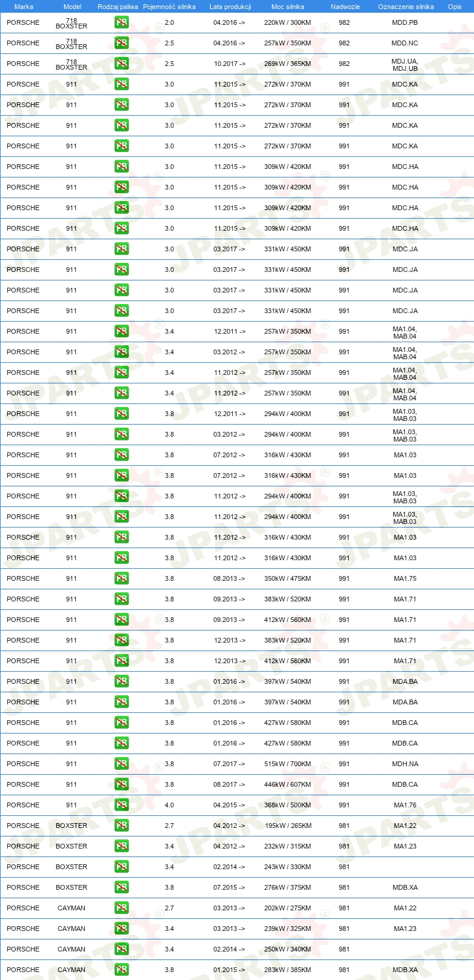Click the fuel icon in the 446kW / 607KM row
474x980 pixels.
click(122, 784)
